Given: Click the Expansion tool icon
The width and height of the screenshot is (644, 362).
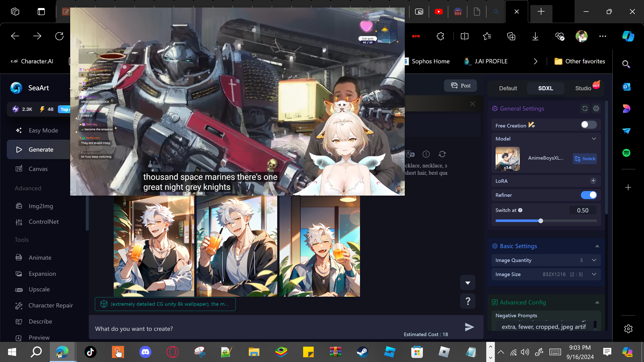Looking at the screenshot, I should [x=19, y=274].
